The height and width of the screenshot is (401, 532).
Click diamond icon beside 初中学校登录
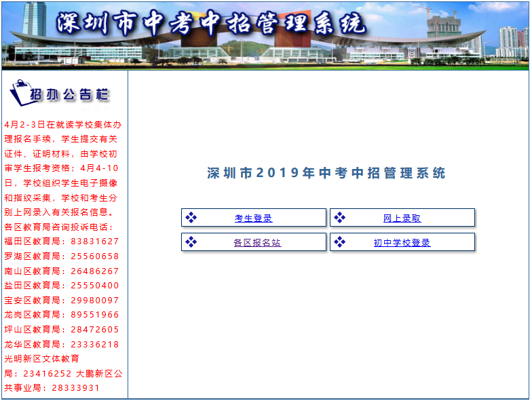tap(340, 242)
